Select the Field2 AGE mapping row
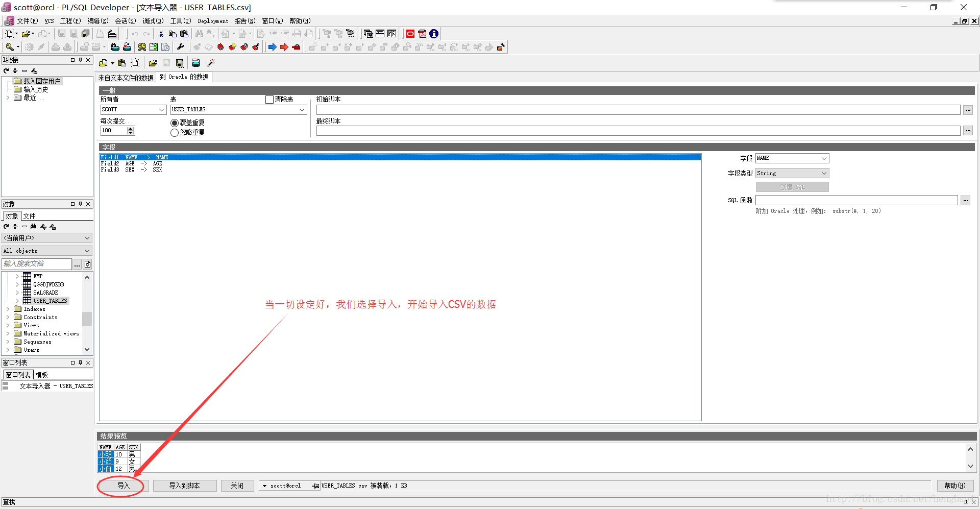The width and height of the screenshot is (980, 509). [x=400, y=163]
